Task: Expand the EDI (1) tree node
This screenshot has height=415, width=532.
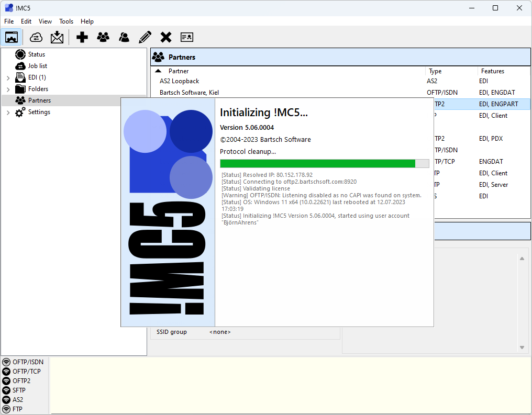Action: (x=8, y=77)
